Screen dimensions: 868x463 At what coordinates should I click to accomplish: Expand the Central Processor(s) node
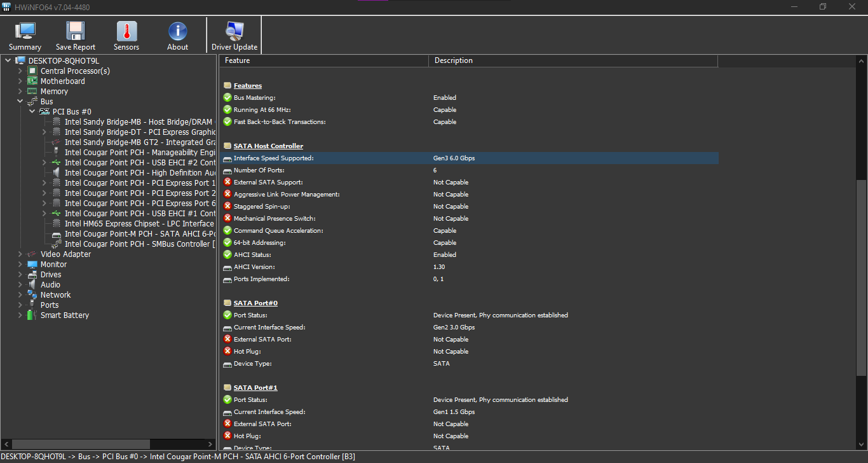point(20,71)
